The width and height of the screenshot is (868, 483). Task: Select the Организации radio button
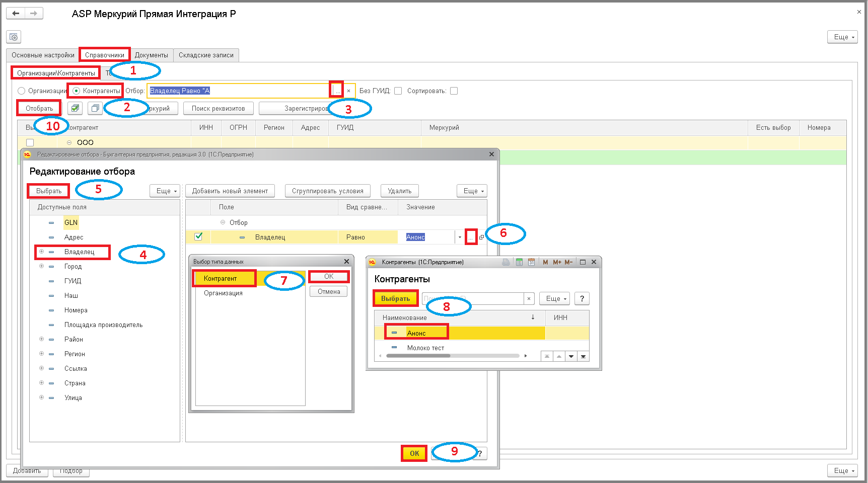point(21,91)
